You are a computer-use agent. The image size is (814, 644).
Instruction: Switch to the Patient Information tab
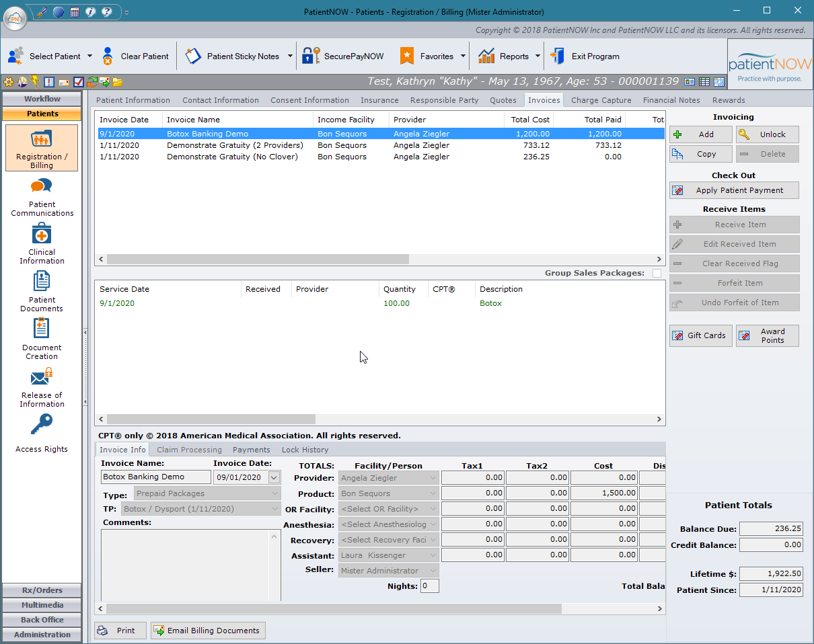[133, 100]
